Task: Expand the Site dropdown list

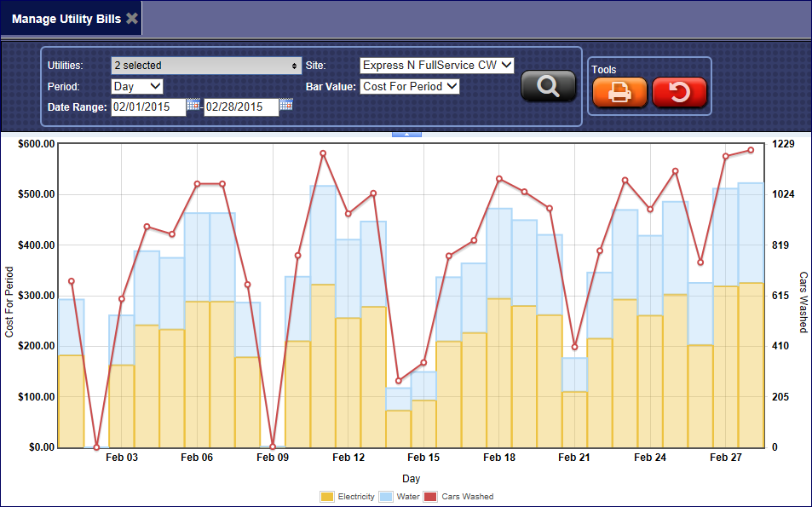Action: 436,66
